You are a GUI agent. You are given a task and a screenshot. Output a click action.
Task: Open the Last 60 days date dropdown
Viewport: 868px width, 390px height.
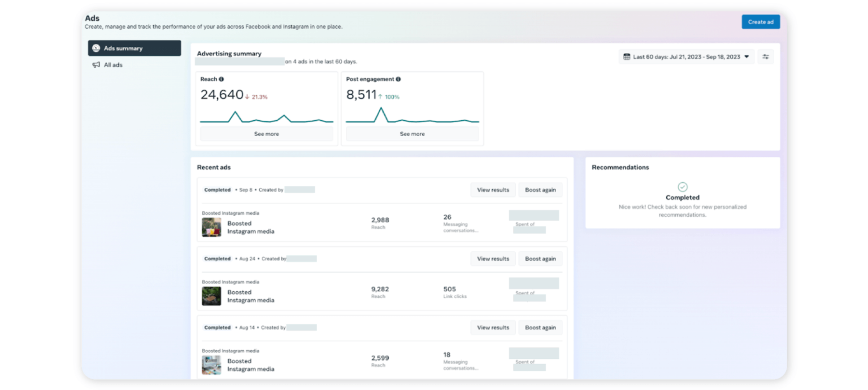687,57
